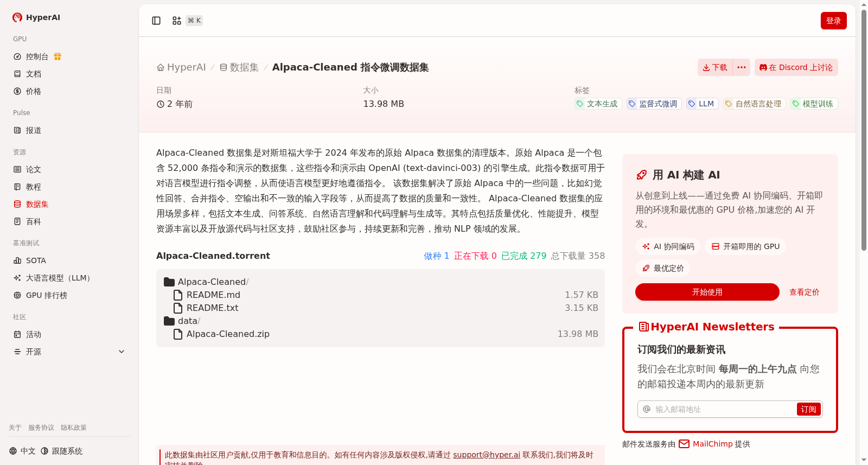
Task: Select the LLM tag
Action: pyautogui.click(x=702, y=104)
